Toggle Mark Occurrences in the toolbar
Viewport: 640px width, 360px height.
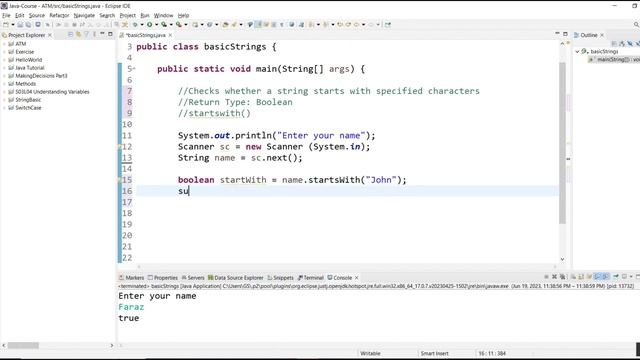[x=258, y=24]
